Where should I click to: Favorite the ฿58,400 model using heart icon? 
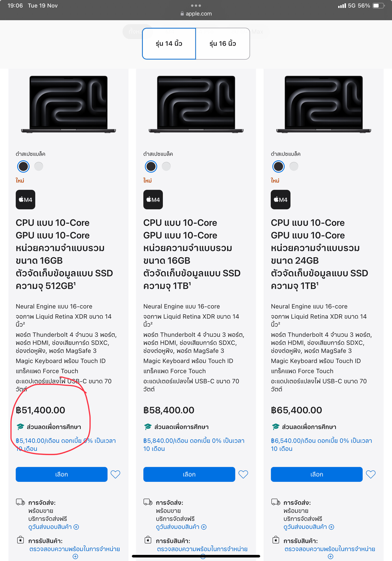243,474
